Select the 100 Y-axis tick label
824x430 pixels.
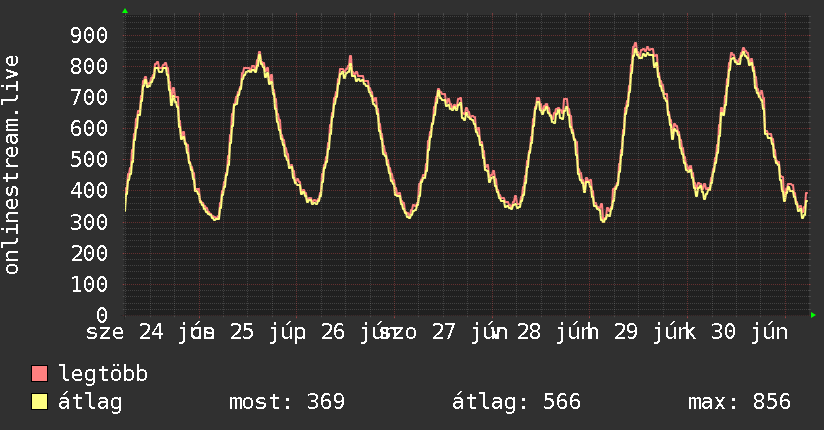(x=89, y=284)
